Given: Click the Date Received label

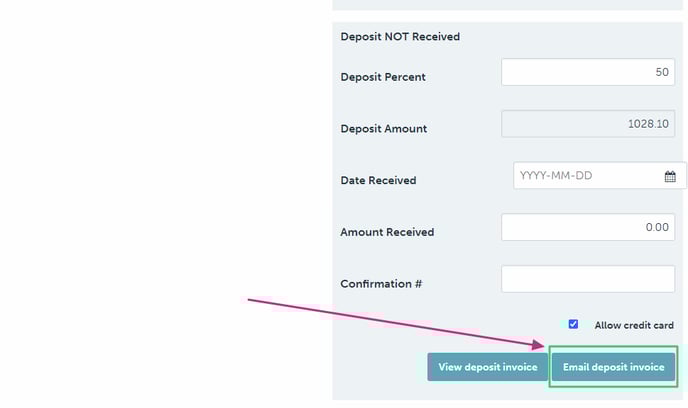Looking at the screenshot, I should pos(378,181).
